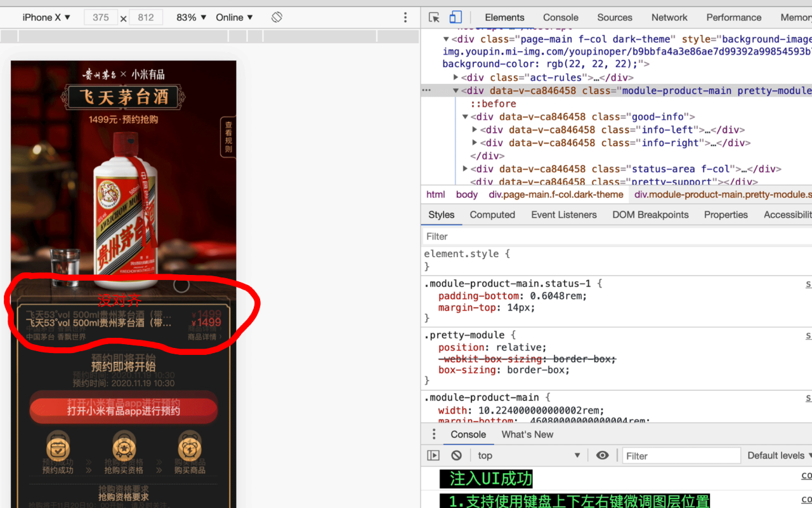
Task: Open the 83% zoom dropdown
Action: click(191, 17)
